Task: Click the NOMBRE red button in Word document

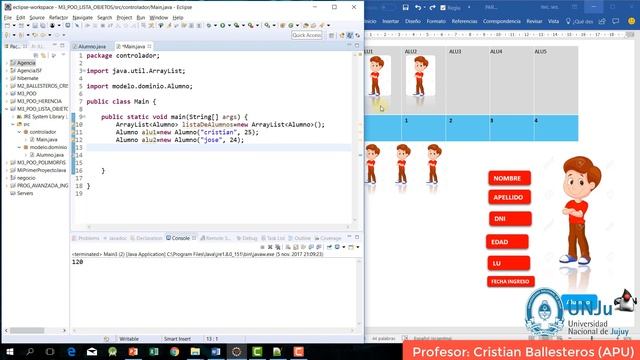Action: [509, 178]
